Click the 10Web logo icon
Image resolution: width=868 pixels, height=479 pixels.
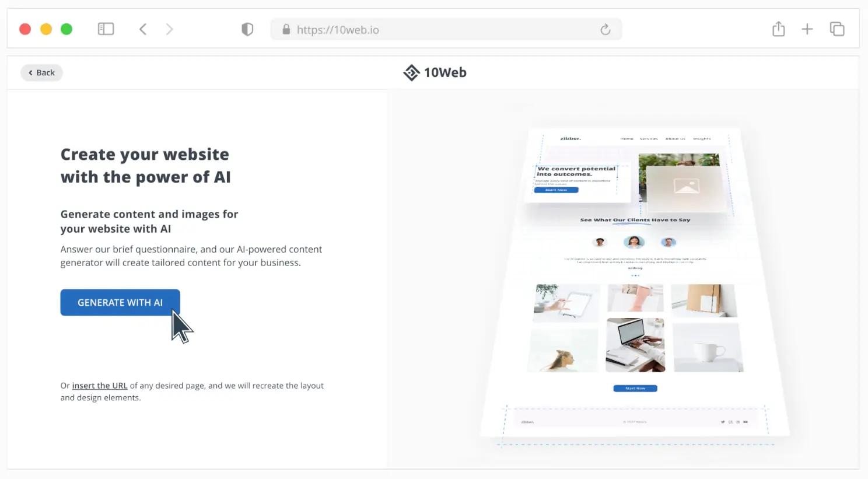[411, 72]
